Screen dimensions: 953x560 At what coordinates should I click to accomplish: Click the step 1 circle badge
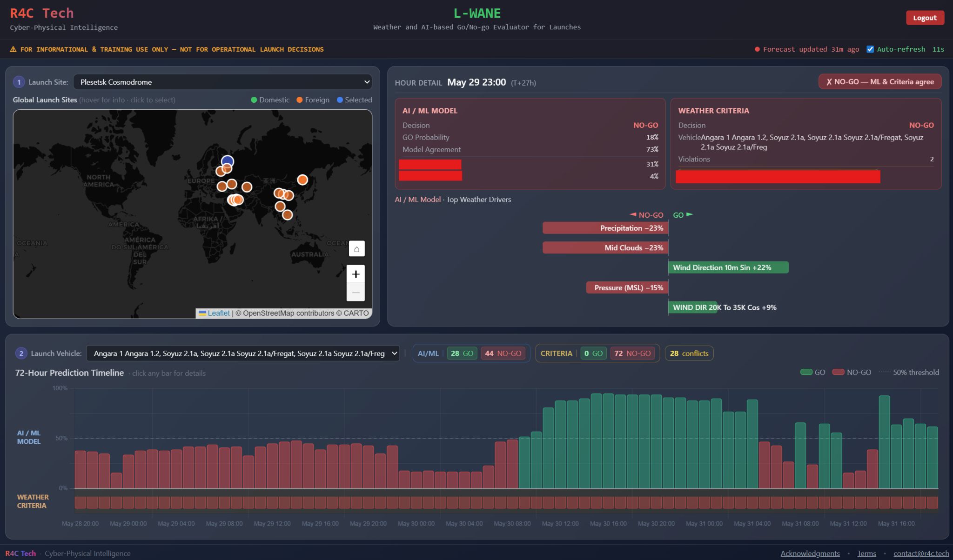(x=19, y=82)
